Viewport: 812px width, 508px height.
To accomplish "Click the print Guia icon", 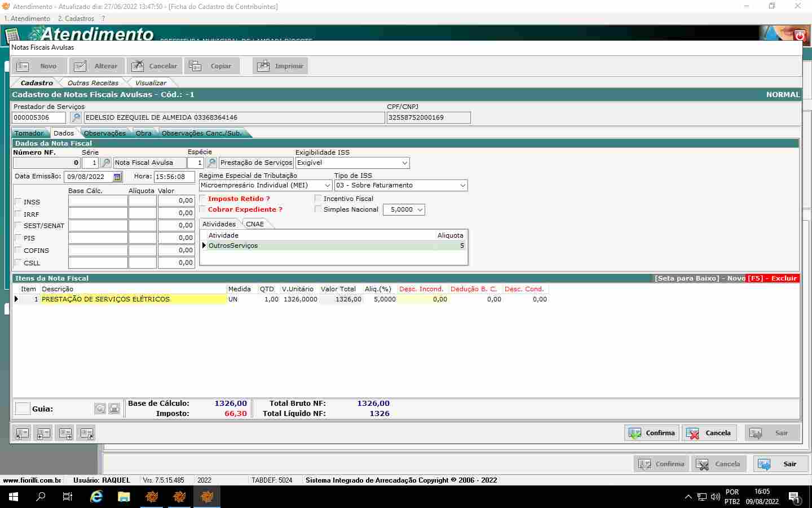I will tap(114, 409).
